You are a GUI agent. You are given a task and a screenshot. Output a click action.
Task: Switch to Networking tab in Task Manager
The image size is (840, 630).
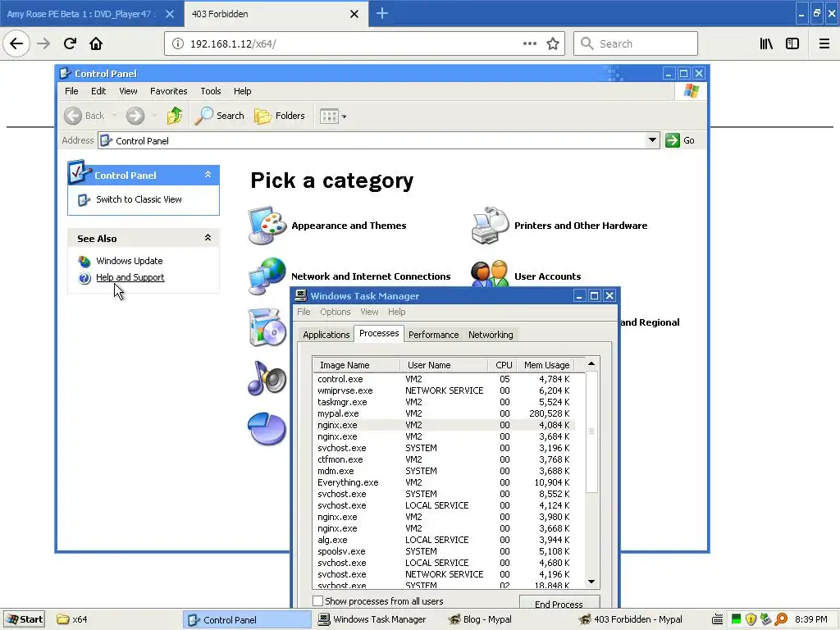click(x=491, y=335)
